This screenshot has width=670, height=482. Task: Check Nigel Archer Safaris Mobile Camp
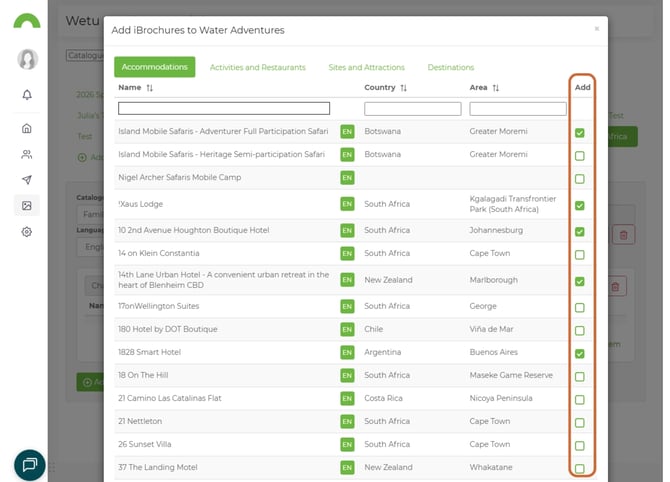(580, 179)
